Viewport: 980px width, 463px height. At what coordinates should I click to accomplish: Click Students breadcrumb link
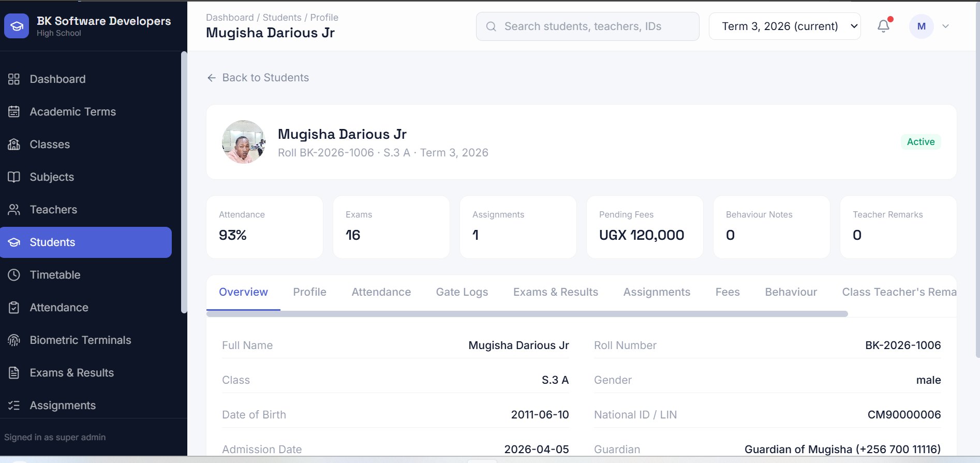click(x=282, y=18)
